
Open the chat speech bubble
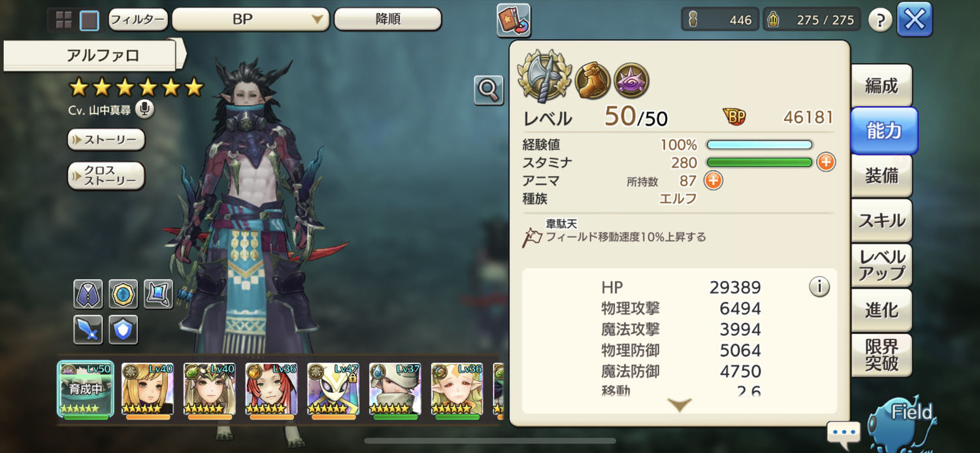point(843,433)
